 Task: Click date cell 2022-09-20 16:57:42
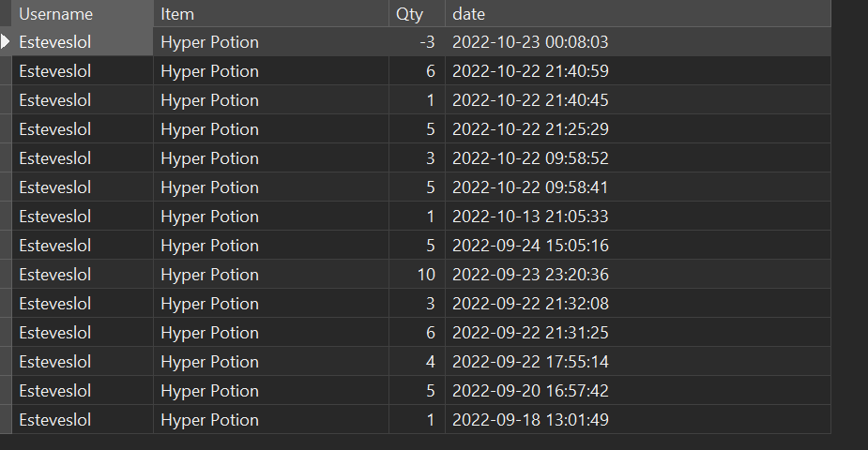pos(638,390)
